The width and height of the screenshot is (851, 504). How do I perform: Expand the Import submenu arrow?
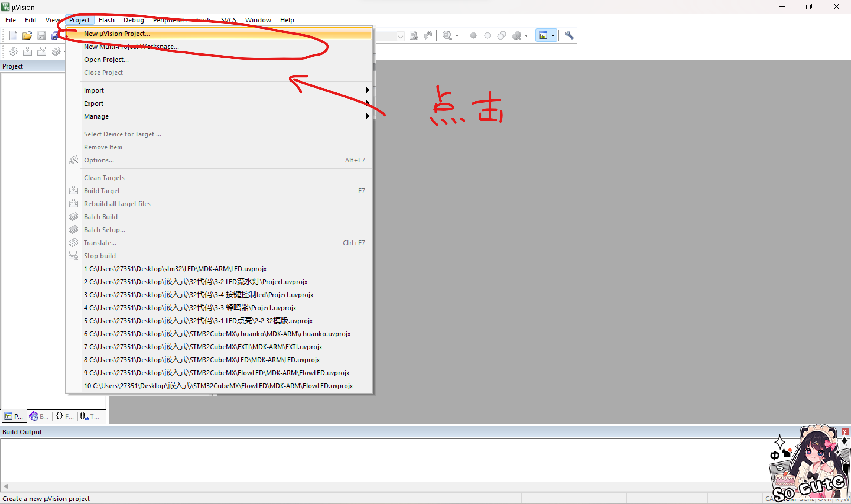click(x=367, y=90)
